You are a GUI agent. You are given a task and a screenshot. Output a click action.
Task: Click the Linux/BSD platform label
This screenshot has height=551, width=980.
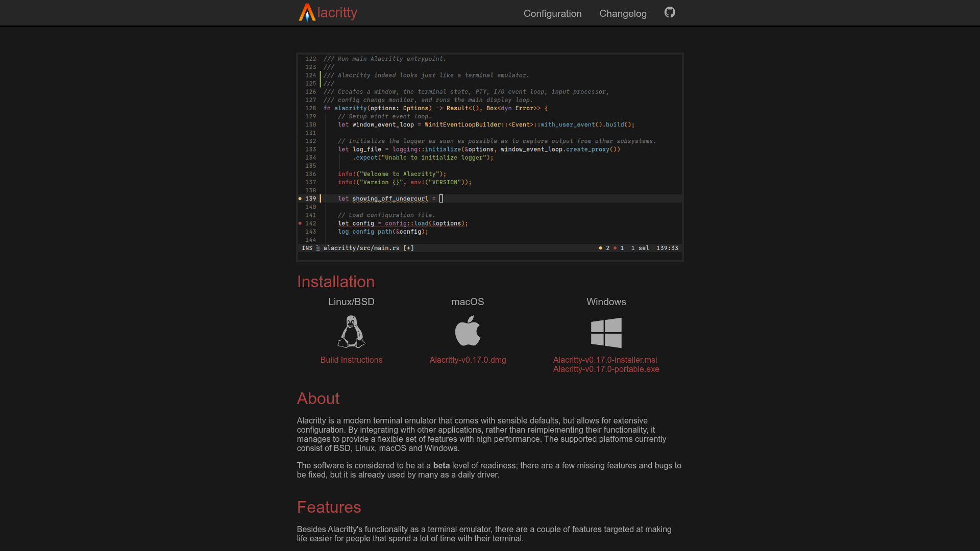pos(351,302)
